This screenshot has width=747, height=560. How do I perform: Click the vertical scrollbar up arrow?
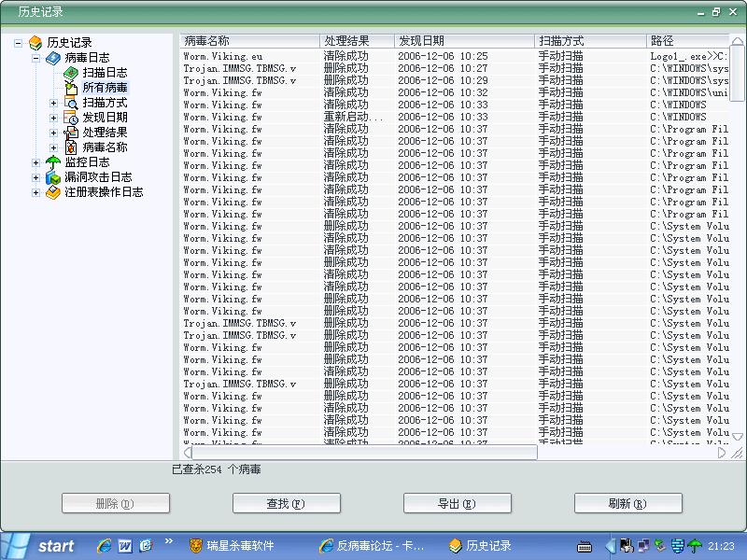click(x=738, y=41)
